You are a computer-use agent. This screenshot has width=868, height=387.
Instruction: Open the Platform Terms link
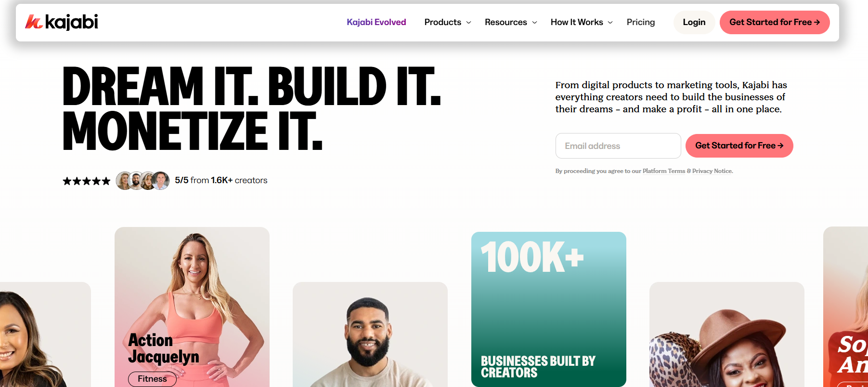[x=664, y=171]
